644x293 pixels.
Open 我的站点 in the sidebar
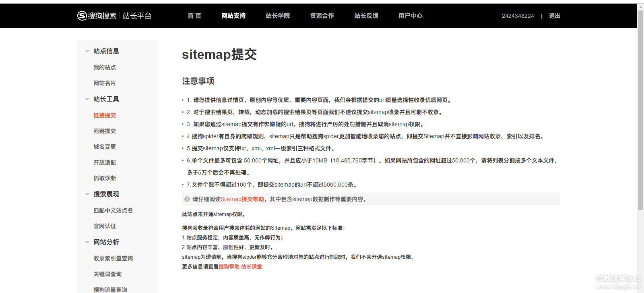click(105, 67)
